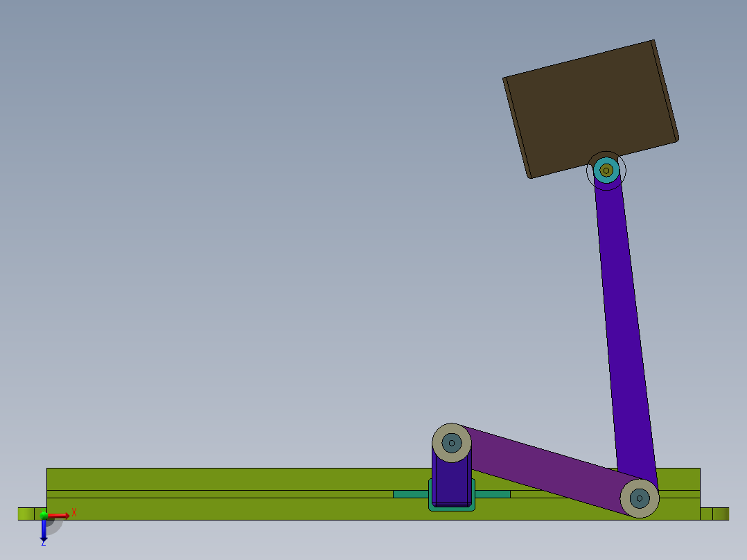Select the brown rectangular plate
Image resolution: width=747 pixels, height=560 pixels.
[590, 107]
